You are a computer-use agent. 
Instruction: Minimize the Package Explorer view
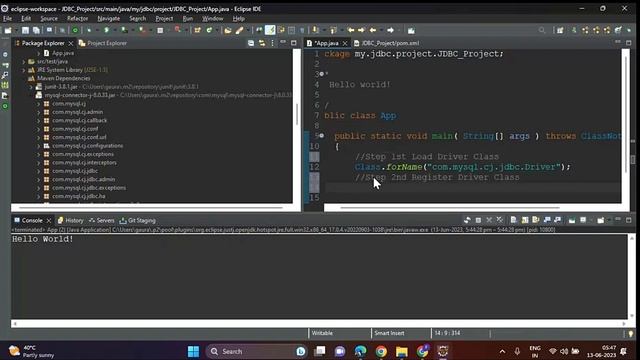coord(283,42)
